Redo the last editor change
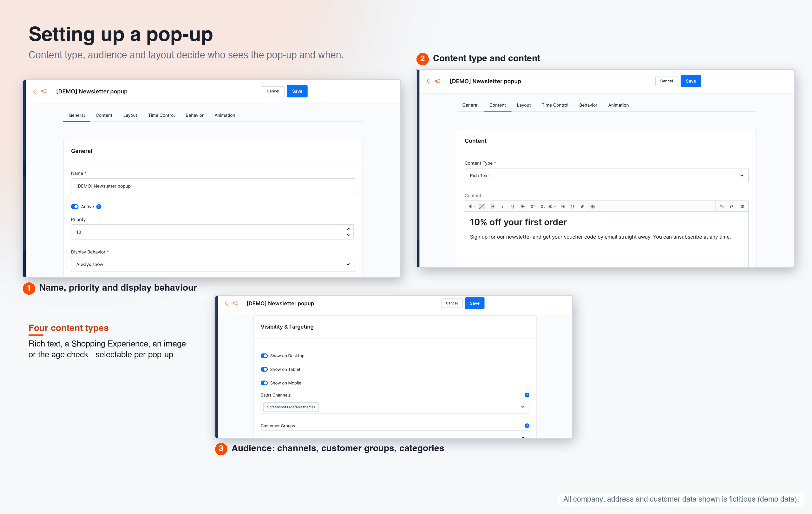This screenshot has height=514, width=812. click(731, 207)
